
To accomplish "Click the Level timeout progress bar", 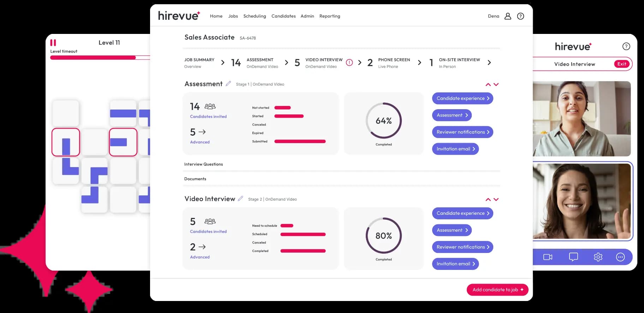I will coord(100,58).
